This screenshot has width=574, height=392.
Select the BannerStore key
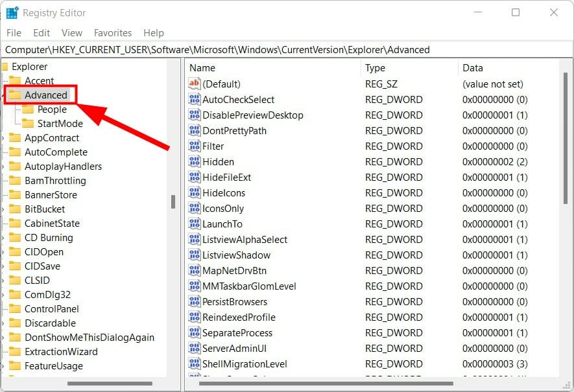pos(51,195)
